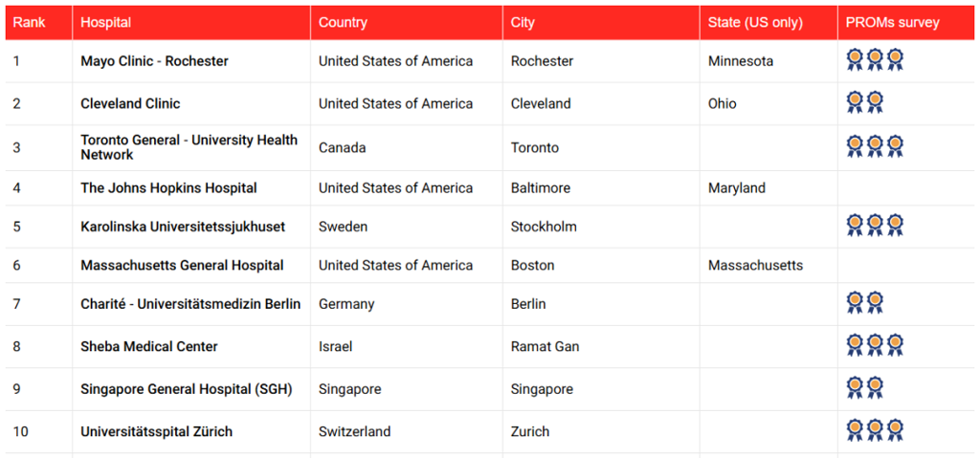
Task: Click the second PROMs ribbon for Singapore General Hospital
Action: 875,388
